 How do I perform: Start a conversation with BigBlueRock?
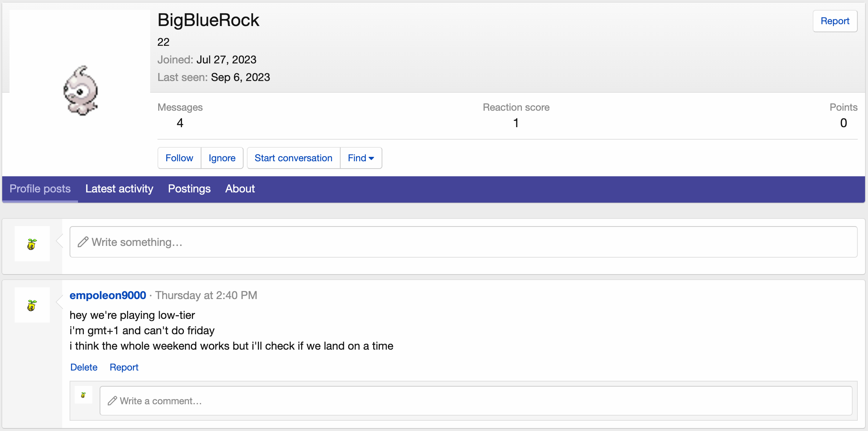click(293, 158)
